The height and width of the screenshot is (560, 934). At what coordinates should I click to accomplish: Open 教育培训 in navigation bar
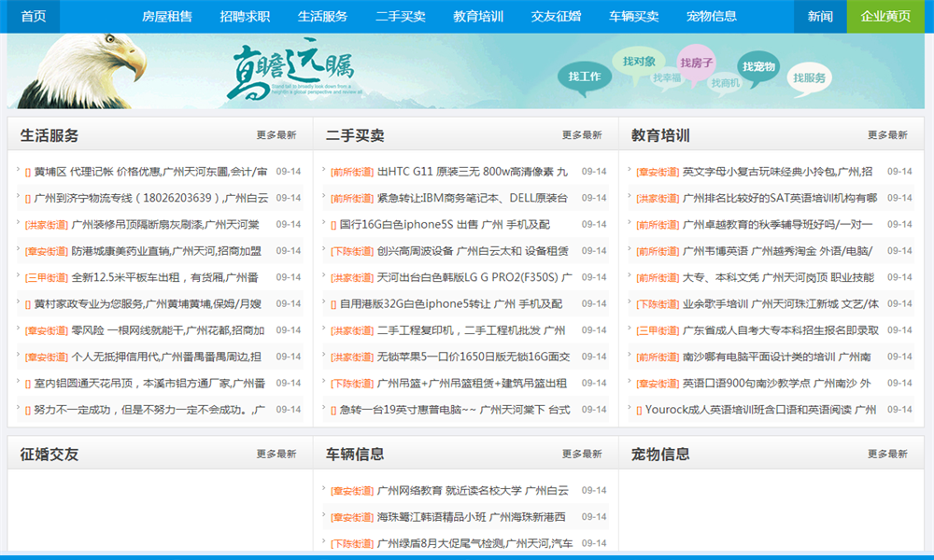click(478, 16)
